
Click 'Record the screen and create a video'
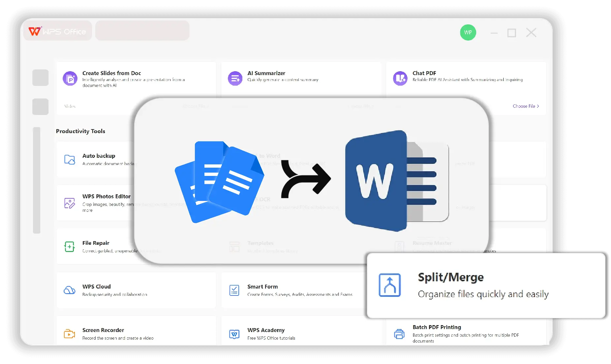118,338
